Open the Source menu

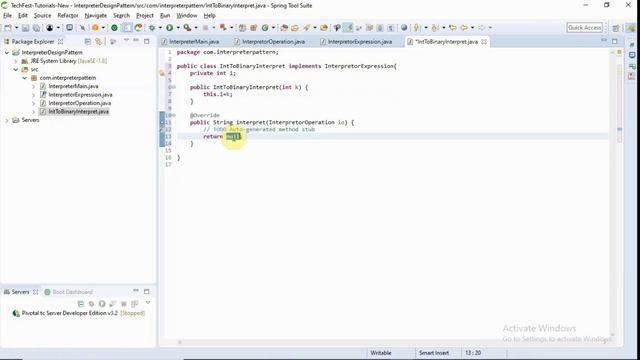(x=42, y=16)
